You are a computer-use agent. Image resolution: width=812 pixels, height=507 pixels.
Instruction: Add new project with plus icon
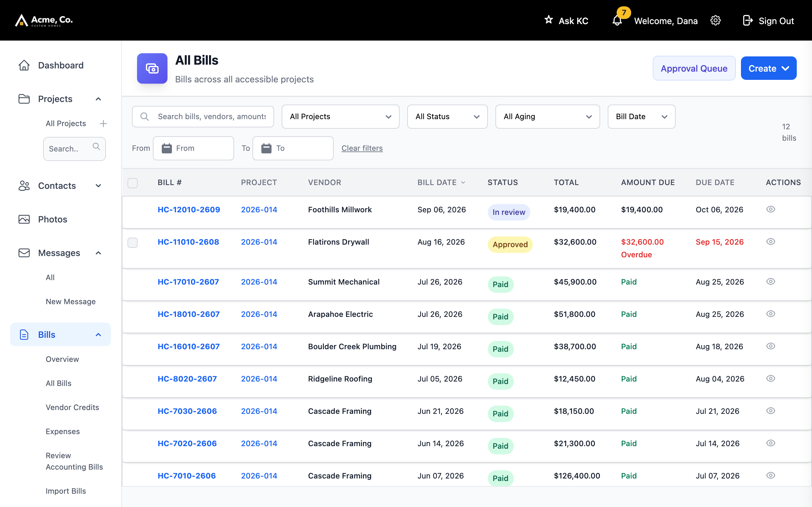click(x=103, y=123)
